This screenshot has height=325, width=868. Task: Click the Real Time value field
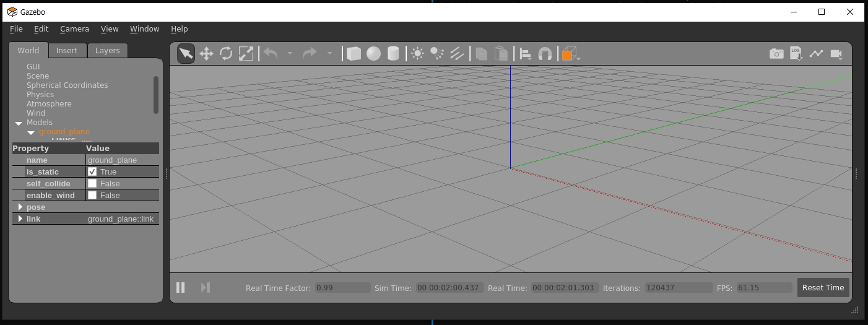tap(565, 288)
